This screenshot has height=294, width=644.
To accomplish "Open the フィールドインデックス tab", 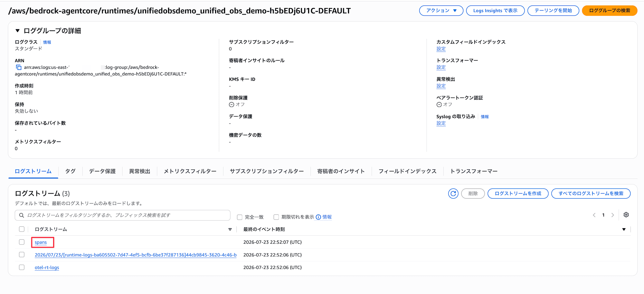I will coord(408,171).
